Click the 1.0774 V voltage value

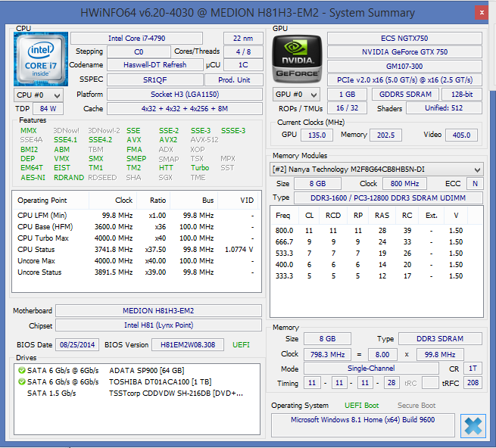(x=239, y=250)
